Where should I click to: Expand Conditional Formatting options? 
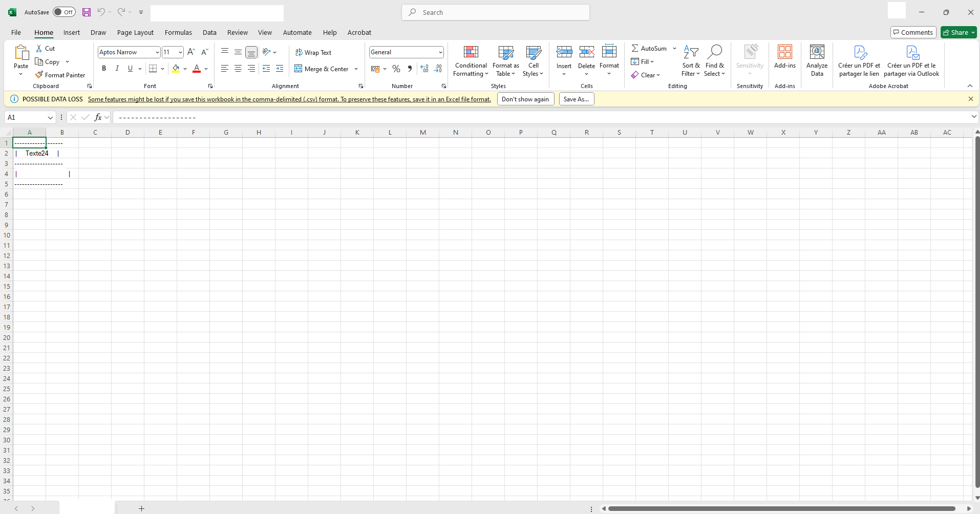[471, 60]
